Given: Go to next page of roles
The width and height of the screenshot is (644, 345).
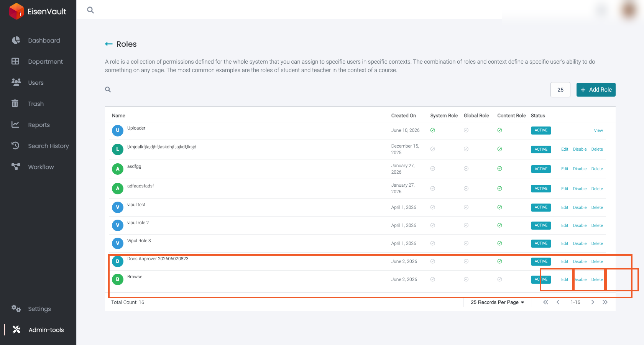Looking at the screenshot, I should [x=593, y=302].
